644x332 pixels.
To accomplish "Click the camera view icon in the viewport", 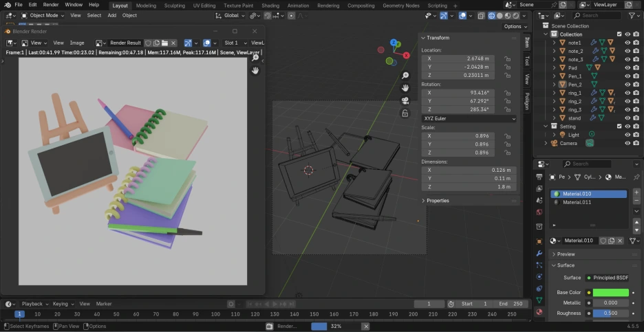I will [406, 100].
